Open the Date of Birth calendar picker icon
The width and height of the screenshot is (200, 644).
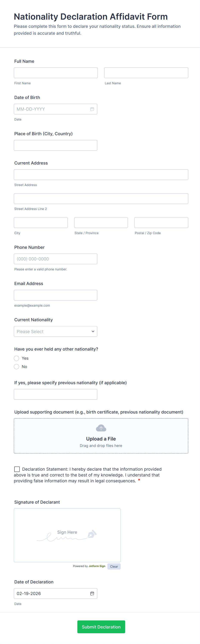[x=92, y=109]
